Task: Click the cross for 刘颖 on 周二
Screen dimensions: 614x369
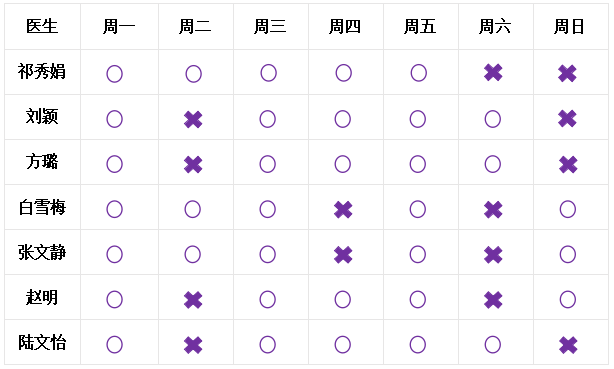Action: tap(193, 119)
